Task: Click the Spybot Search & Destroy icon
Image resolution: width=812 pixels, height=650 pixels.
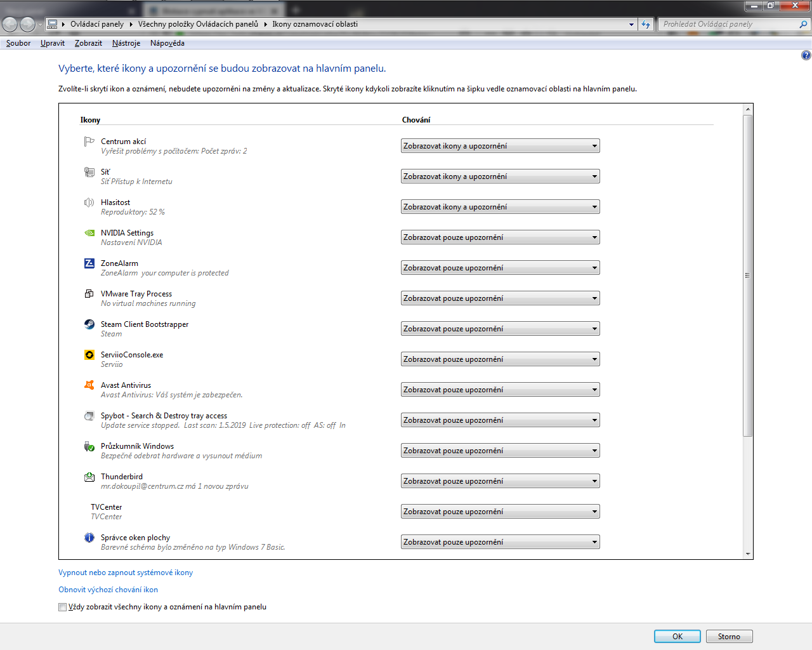Action: point(89,416)
